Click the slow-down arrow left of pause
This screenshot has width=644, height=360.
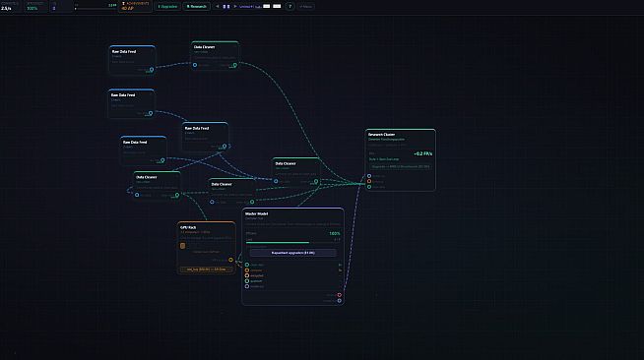pos(218,7)
